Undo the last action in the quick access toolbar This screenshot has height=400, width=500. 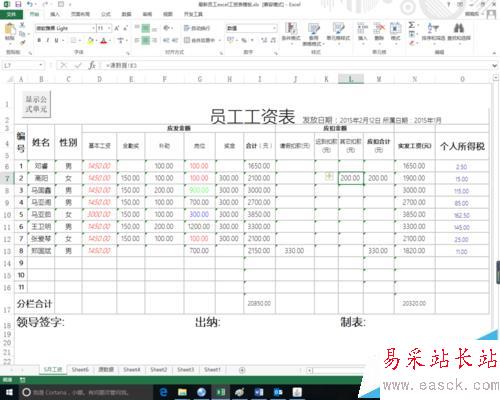[x=30, y=4]
